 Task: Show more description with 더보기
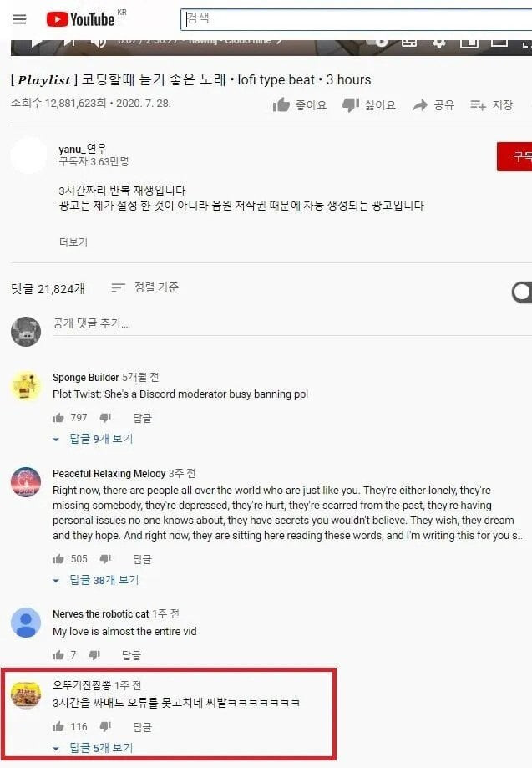click(73, 242)
